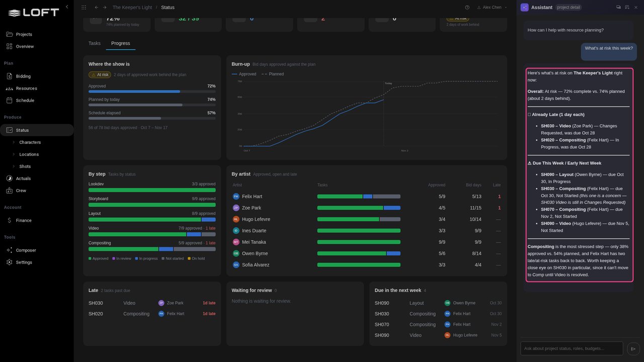Screen dimensions: 644x362
Task: Open SH070 Compositing due Nov 2
Action: pyautogui.click(x=438, y=324)
